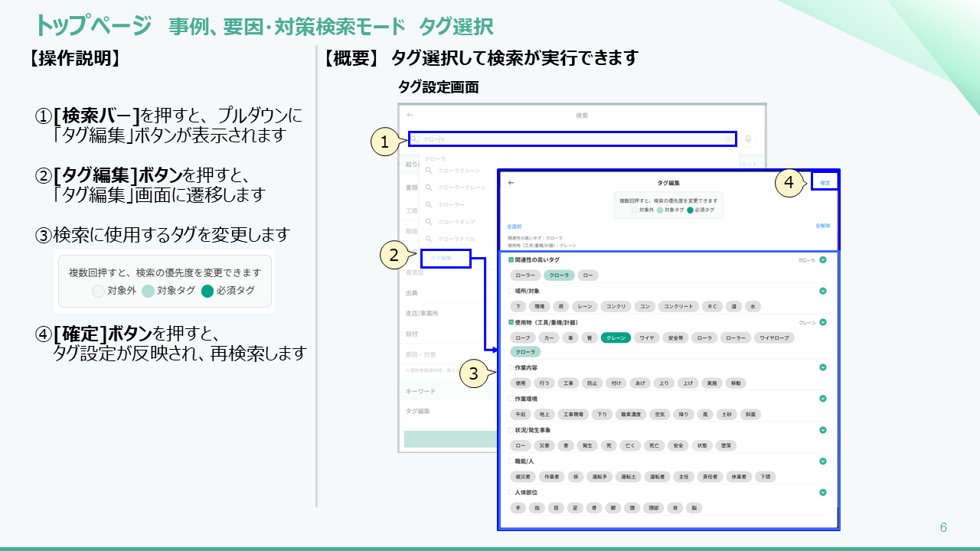Check the 人体部位 category checkbox
The width and height of the screenshot is (980, 551).
tap(511, 493)
